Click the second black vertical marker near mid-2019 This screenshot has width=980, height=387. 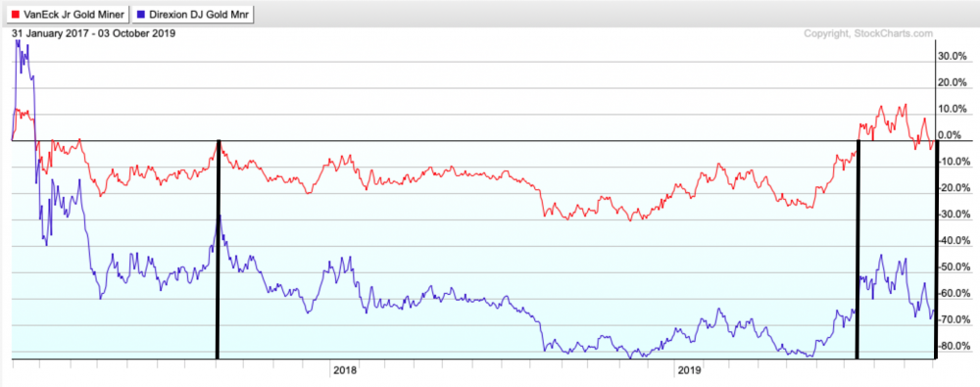click(x=857, y=250)
